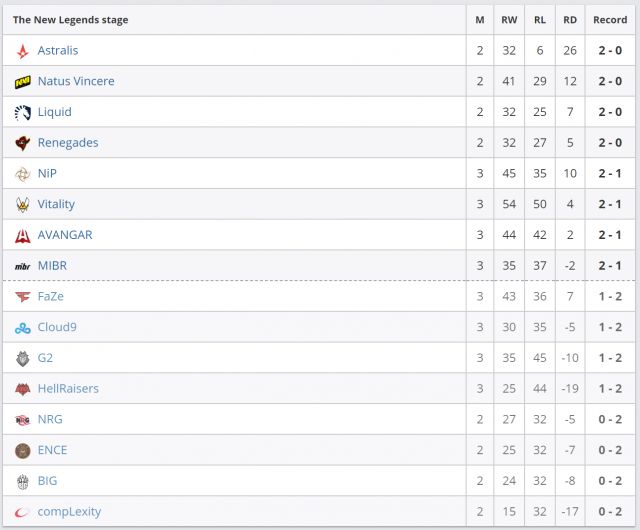The height and width of the screenshot is (530, 640).
Task: Click the RW column header
Action: [510, 20]
